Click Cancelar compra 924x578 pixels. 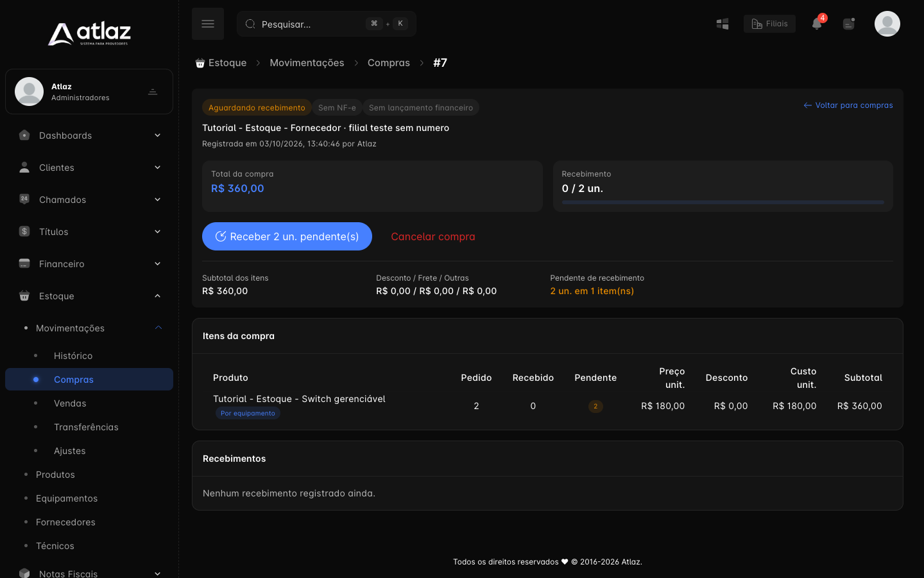click(x=433, y=236)
